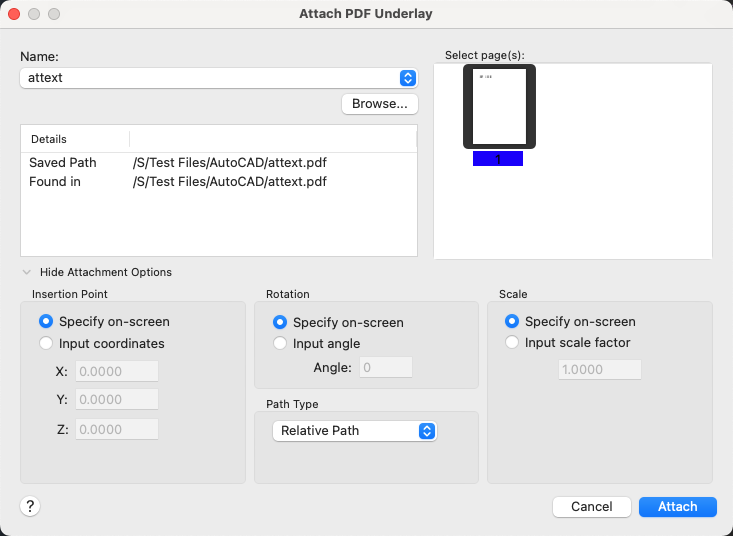The width and height of the screenshot is (733, 536).
Task: Select Input scale factor option
Action: click(512, 343)
